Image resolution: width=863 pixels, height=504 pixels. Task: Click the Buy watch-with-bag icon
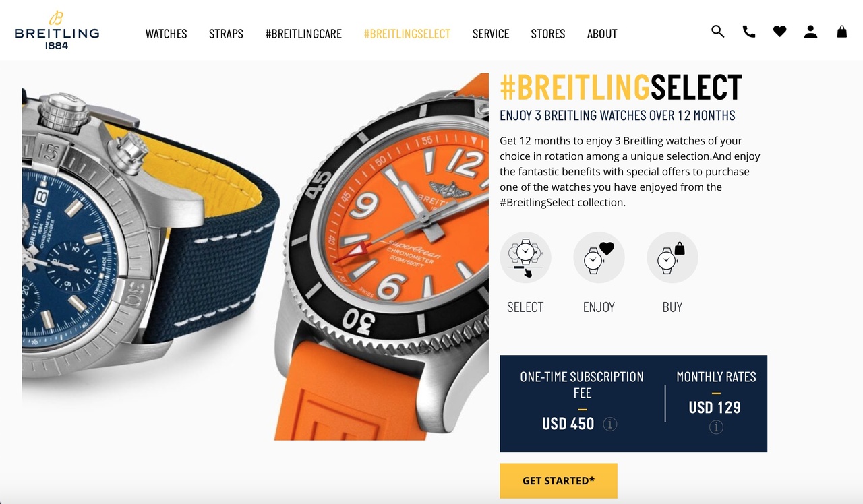pyautogui.click(x=672, y=257)
